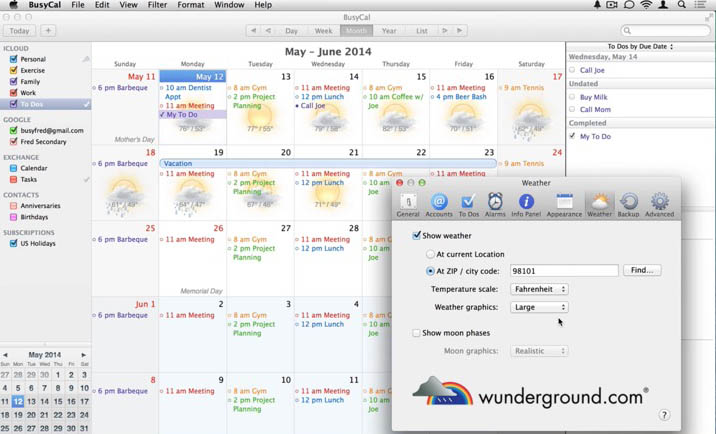
Task: Select the Info Panel preferences icon
Action: (526, 203)
